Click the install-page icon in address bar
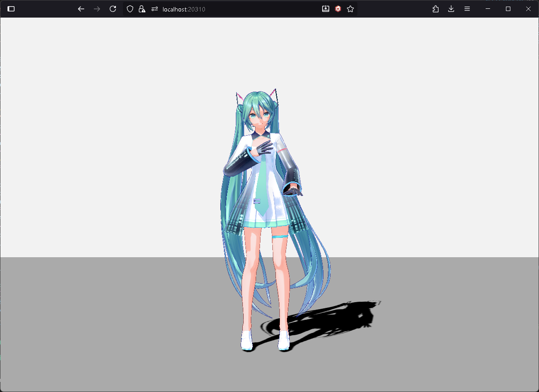Image resolution: width=539 pixels, height=392 pixels. [x=326, y=9]
